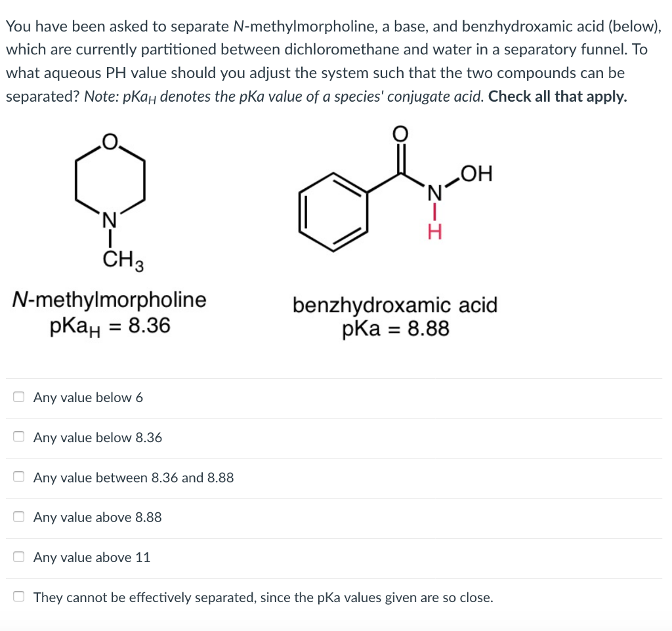The image size is (672, 631).
Task: Check "Any value between 8.36 and 8.88"
Action: coord(18,476)
